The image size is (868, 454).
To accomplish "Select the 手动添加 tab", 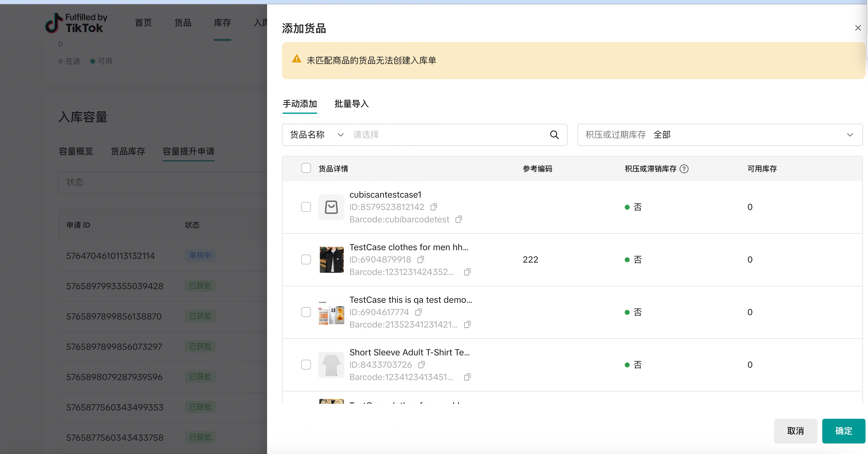I will pos(300,104).
